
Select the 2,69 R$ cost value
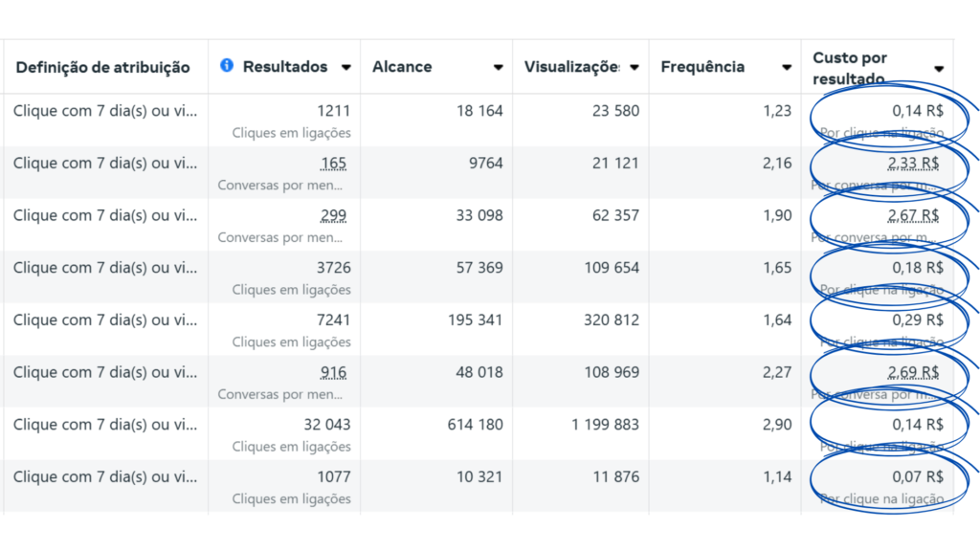(913, 373)
